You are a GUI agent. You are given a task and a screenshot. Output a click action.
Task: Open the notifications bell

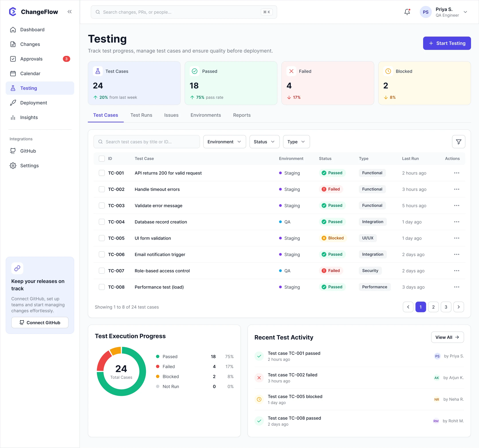pyautogui.click(x=407, y=12)
